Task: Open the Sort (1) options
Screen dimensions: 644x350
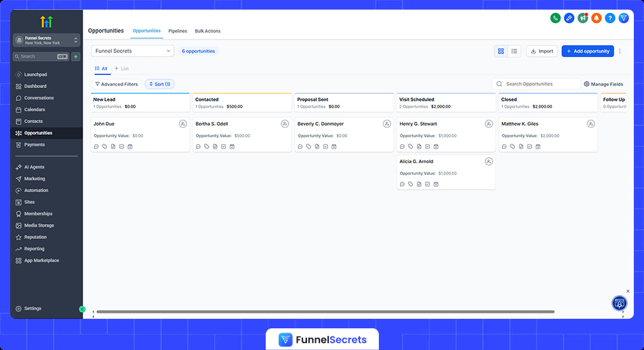Action: (159, 84)
